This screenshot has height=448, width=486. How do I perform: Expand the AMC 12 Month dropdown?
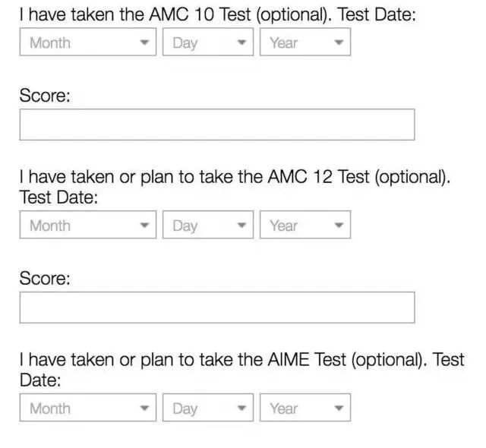87,226
